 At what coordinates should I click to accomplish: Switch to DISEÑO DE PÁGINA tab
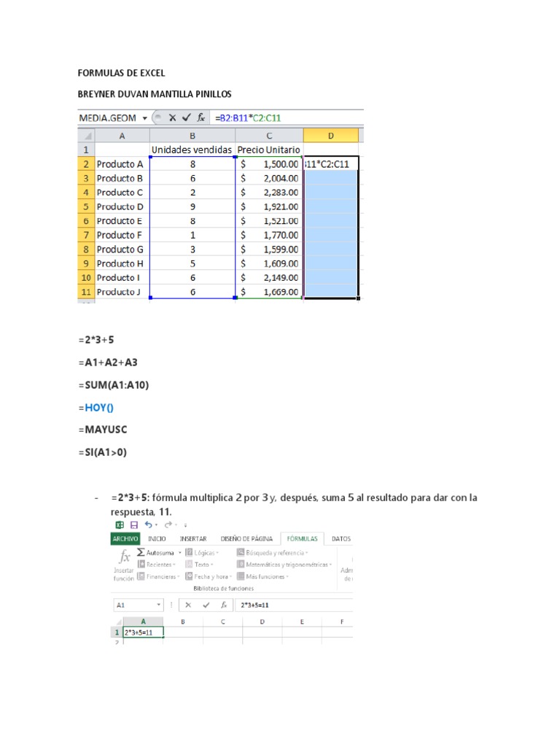[x=246, y=538]
